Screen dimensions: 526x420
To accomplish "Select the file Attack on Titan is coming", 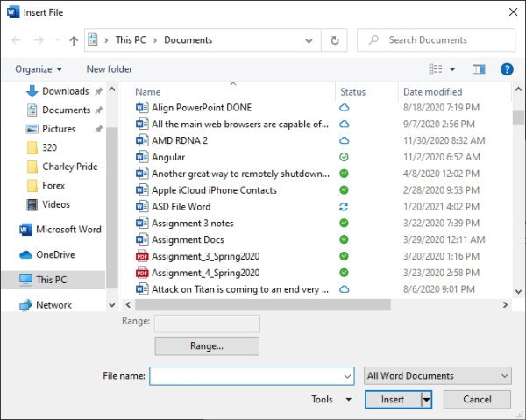I will [240, 289].
